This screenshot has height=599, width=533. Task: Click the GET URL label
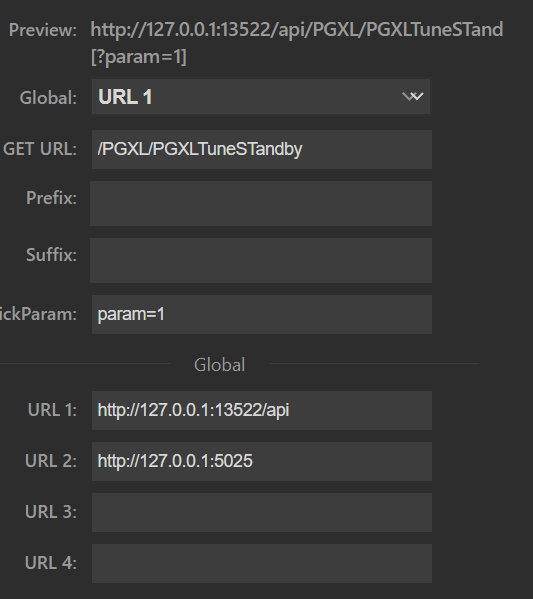coord(40,149)
